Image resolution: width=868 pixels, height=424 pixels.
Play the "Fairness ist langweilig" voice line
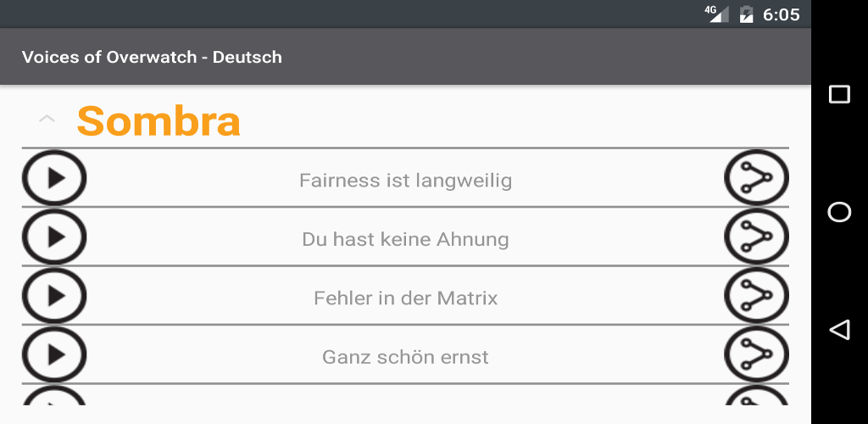pyautogui.click(x=54, y=178)
